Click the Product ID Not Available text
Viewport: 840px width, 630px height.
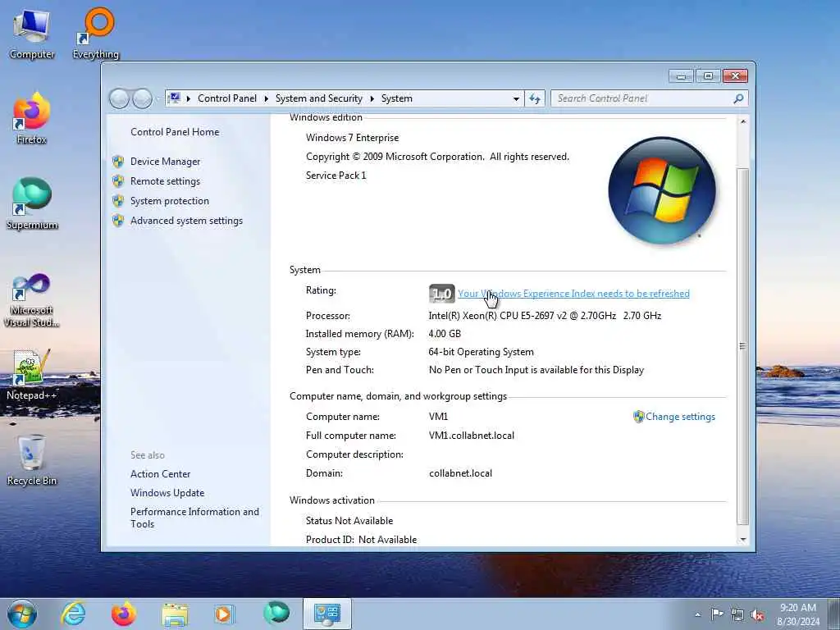click(361, 540)
